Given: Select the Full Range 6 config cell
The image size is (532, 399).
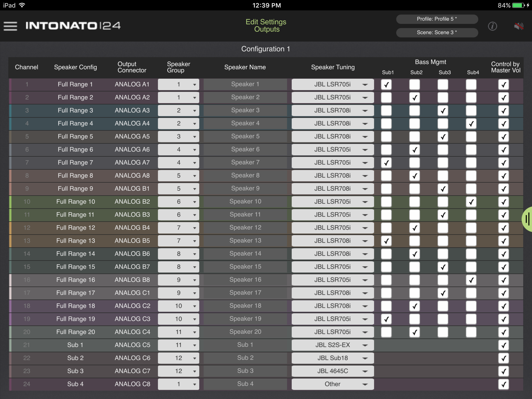Looking at the screenshot, I should coord(75,149).
